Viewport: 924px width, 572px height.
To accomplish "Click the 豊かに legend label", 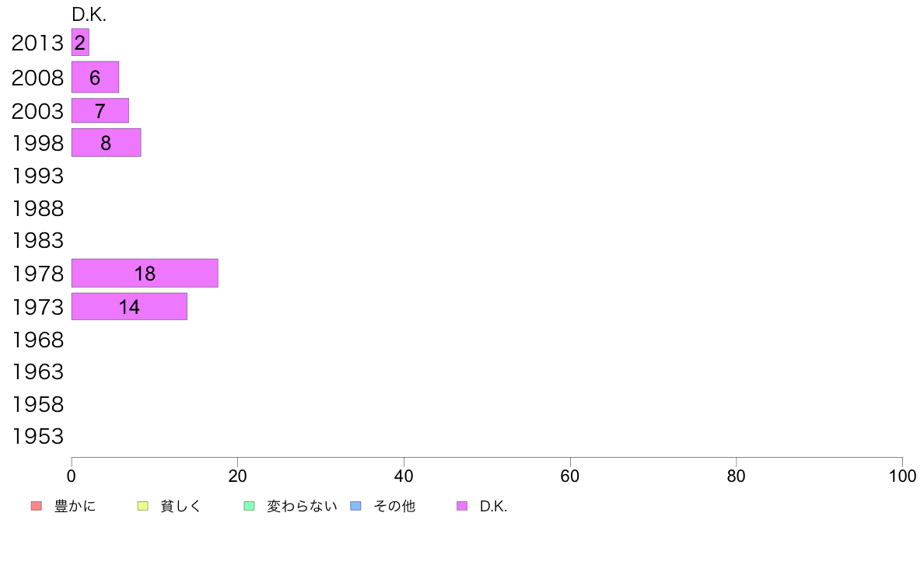I will coord(75,506).
